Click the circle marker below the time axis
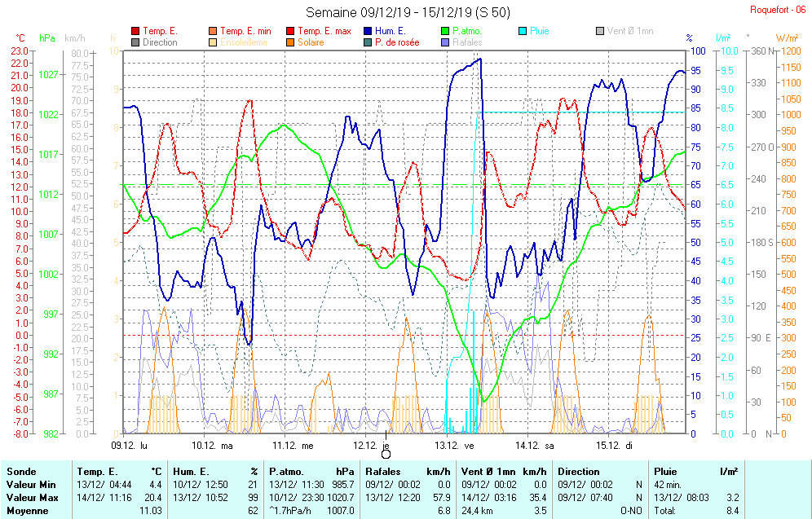 (x=386, y=455)
